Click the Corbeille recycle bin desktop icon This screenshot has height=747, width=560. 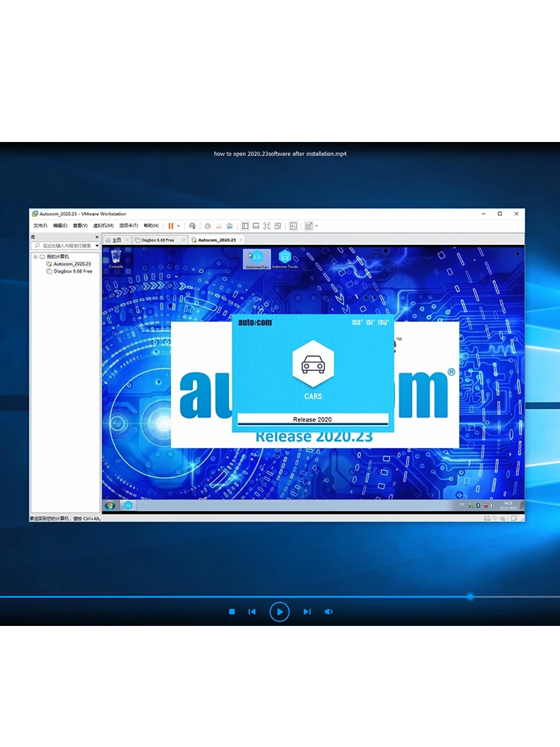point(116,258)
